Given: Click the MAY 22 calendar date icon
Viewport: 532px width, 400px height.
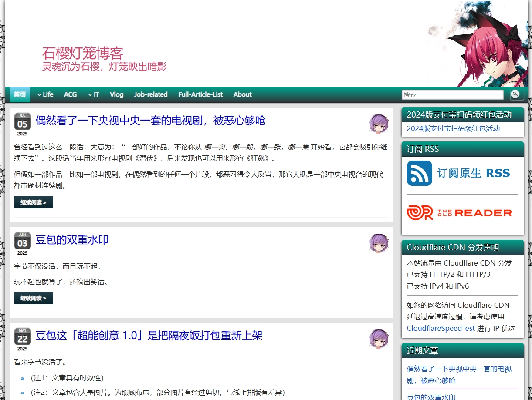Looking at the screenshot, I should point(22,338).
